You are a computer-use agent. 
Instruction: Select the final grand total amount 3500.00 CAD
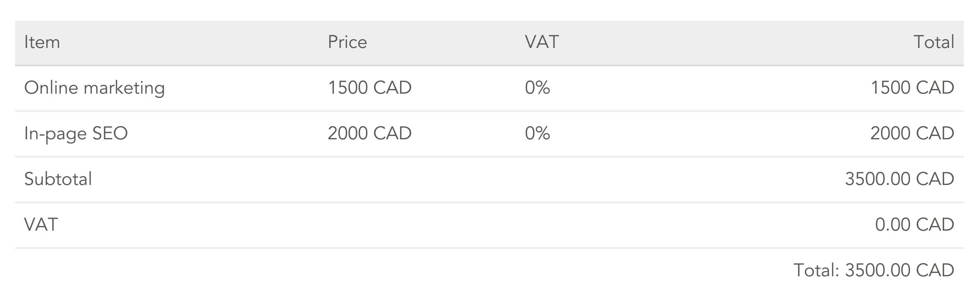[899, 271]
